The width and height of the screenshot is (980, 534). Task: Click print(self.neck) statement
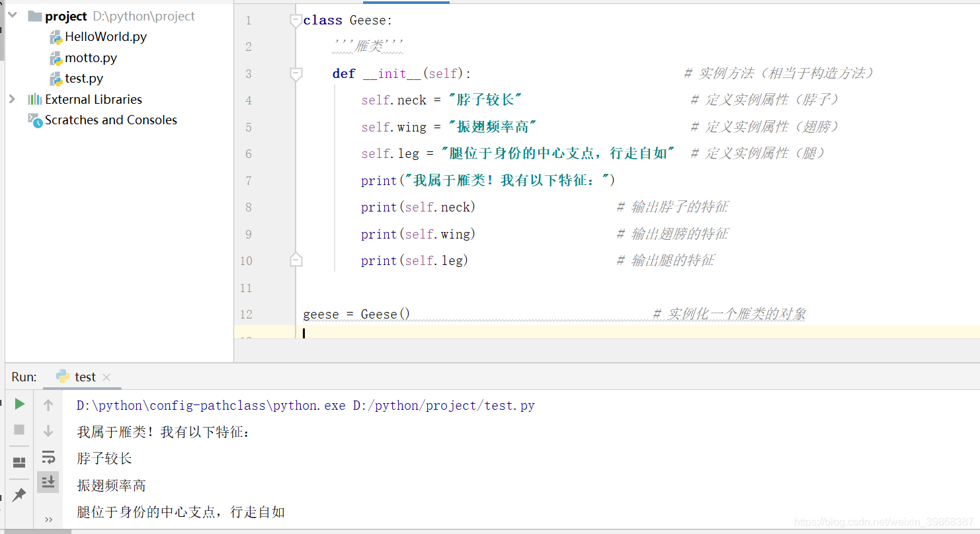pyautogui.click(x=418, y=207)
